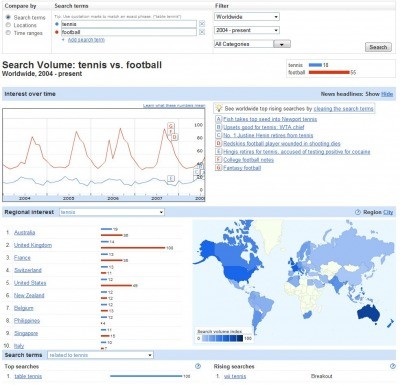The width and height of the screenshot is (400, 385).
Task: Click the Search button
Action: 378,47
